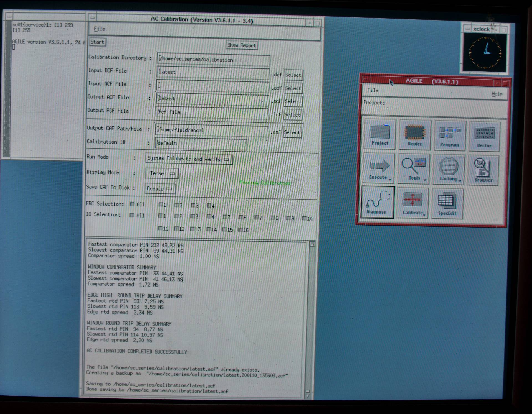The width and height of the screenshot is (532, 414).
Task: Open the Tools magnifier icon
Action: pos(414,169)
